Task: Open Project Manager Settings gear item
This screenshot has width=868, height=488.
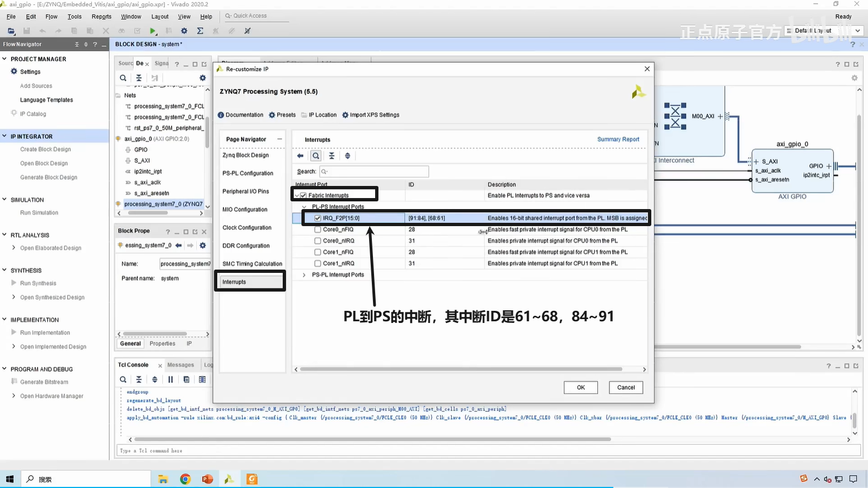Action: (25, 72)
